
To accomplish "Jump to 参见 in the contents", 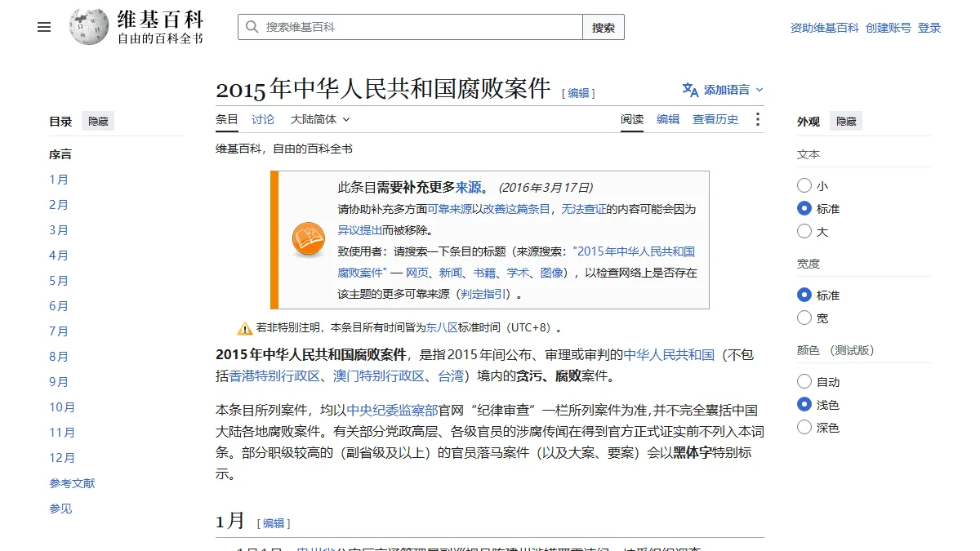I will click(x=60, y=509).
